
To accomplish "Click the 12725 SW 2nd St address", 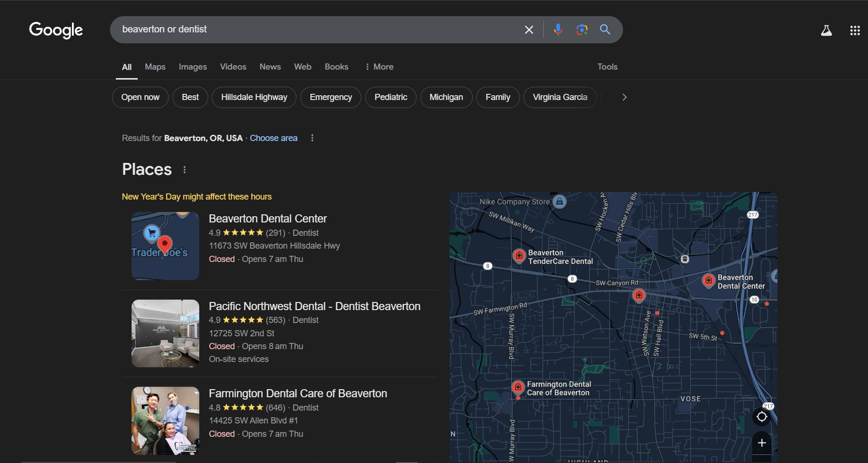I will click(242, 333).
